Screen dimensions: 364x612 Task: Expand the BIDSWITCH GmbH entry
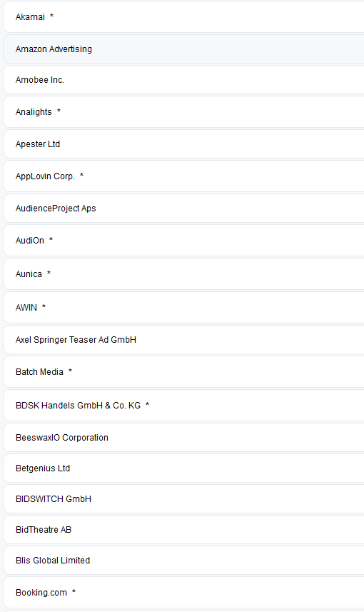[x=183, y=499]
